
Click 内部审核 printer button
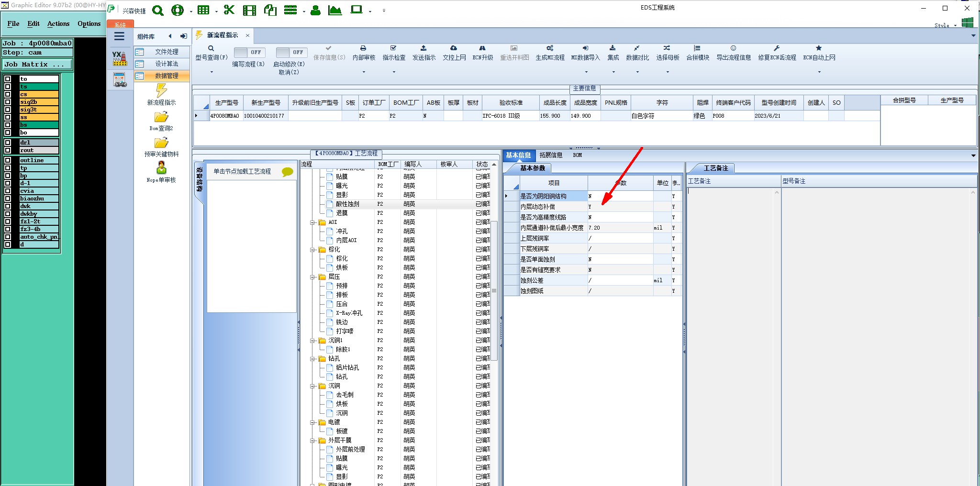click(364, 53)
